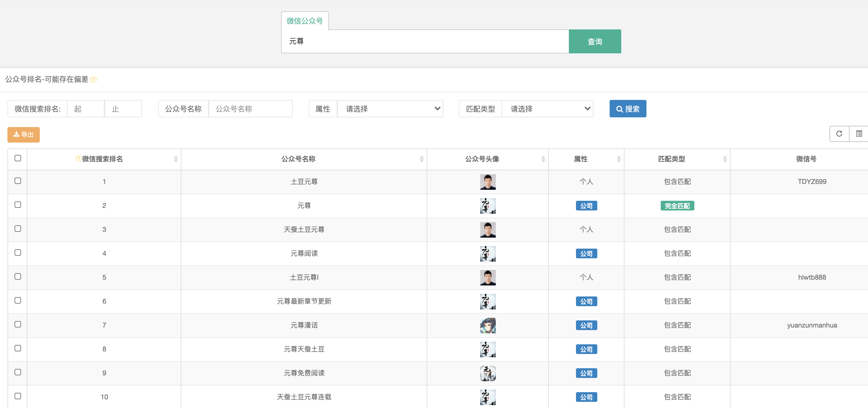Sort by 属性 column arrows

click(619, 159)
